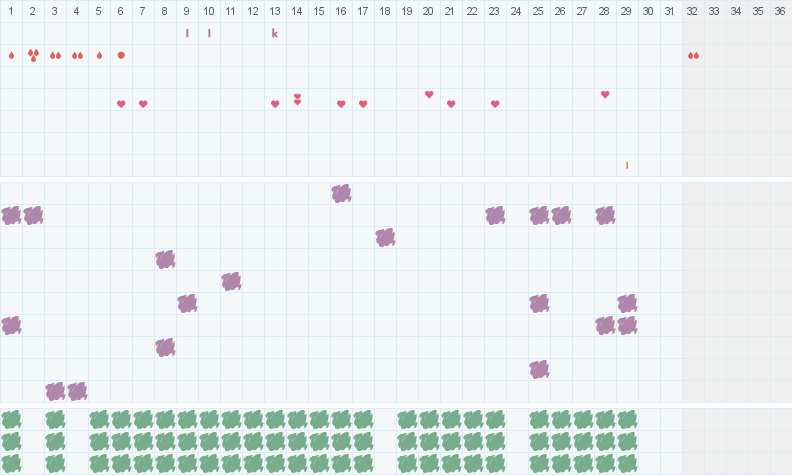Click the double blood drop on day 3
Screen dimensions: 792x475
coord(55,56)
